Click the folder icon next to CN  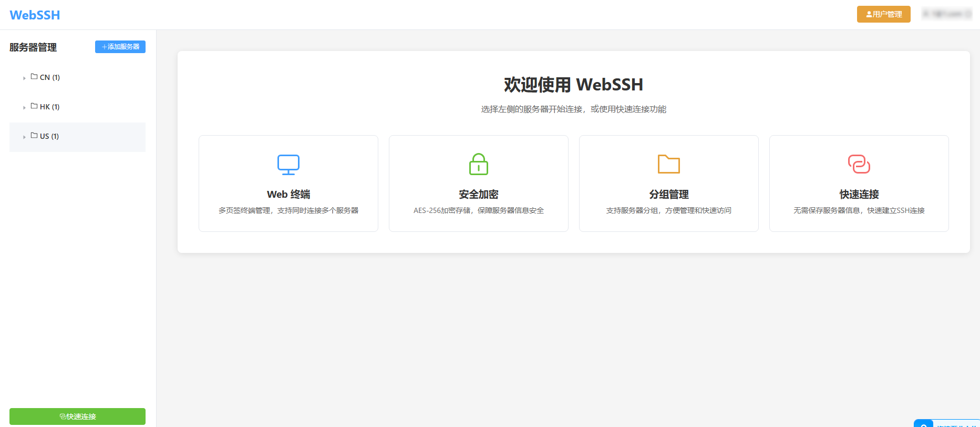pos(34,77)
